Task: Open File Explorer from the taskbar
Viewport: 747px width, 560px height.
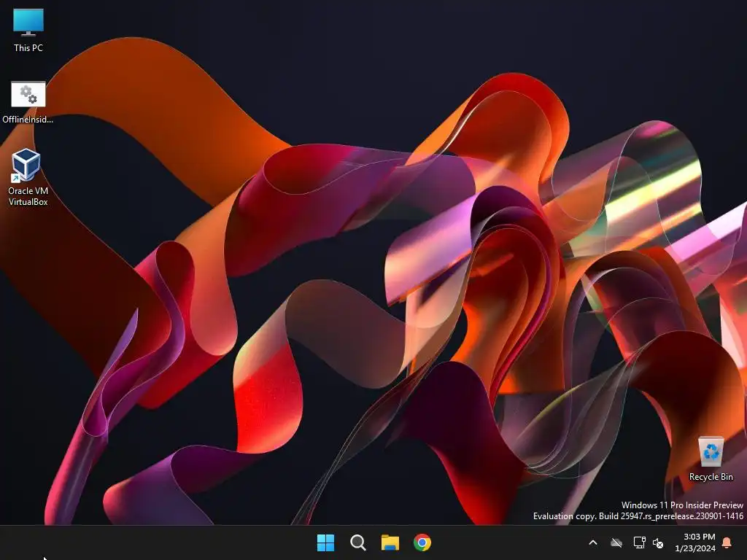Action: (390, 542)
